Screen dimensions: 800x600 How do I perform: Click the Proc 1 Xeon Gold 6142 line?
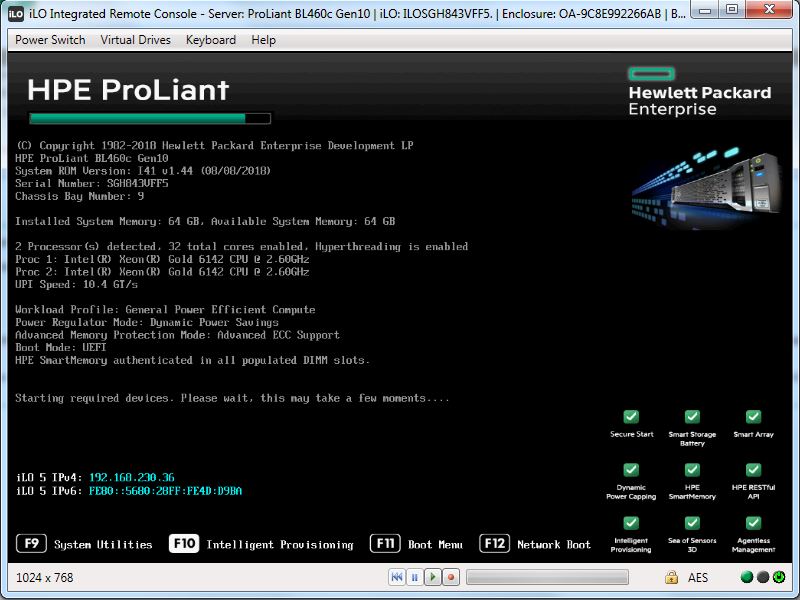click(162, 259)
